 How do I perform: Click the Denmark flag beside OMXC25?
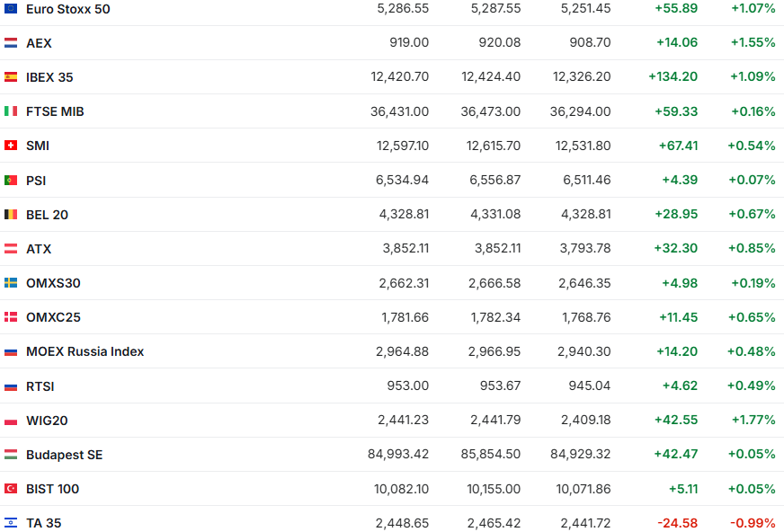tap(11, 317)
